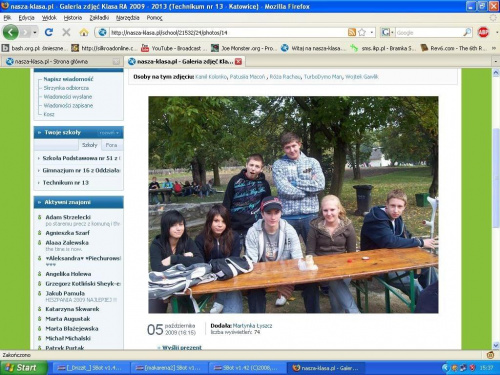Viewport: 500px width, 375px height.
Task: Open the Historia menu
Action: point(73,18)
